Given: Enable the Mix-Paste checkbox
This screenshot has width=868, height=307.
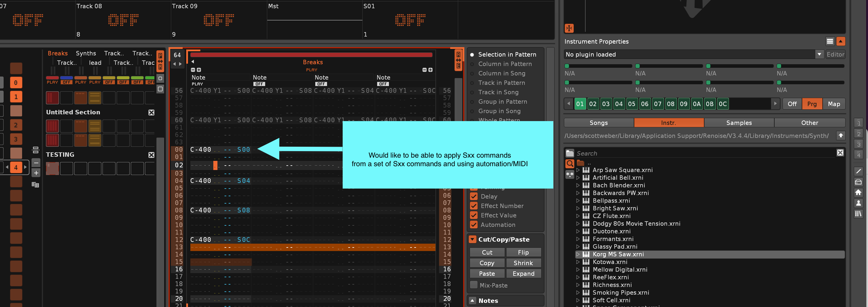Looking at the screenshot, I should (473, 285).
